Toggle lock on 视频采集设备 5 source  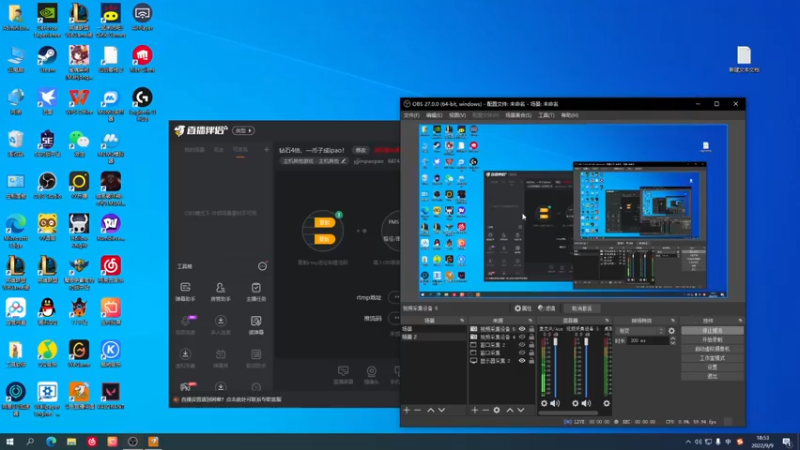(532, 329)
